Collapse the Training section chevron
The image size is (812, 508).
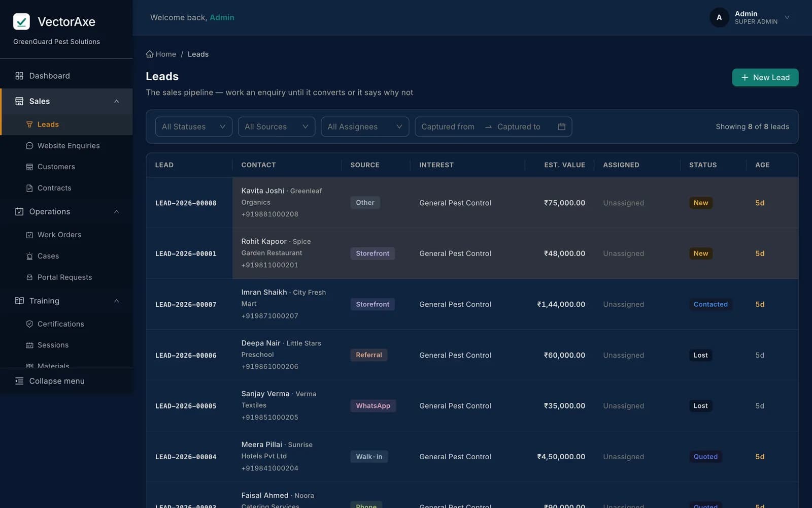coord(117,301)
